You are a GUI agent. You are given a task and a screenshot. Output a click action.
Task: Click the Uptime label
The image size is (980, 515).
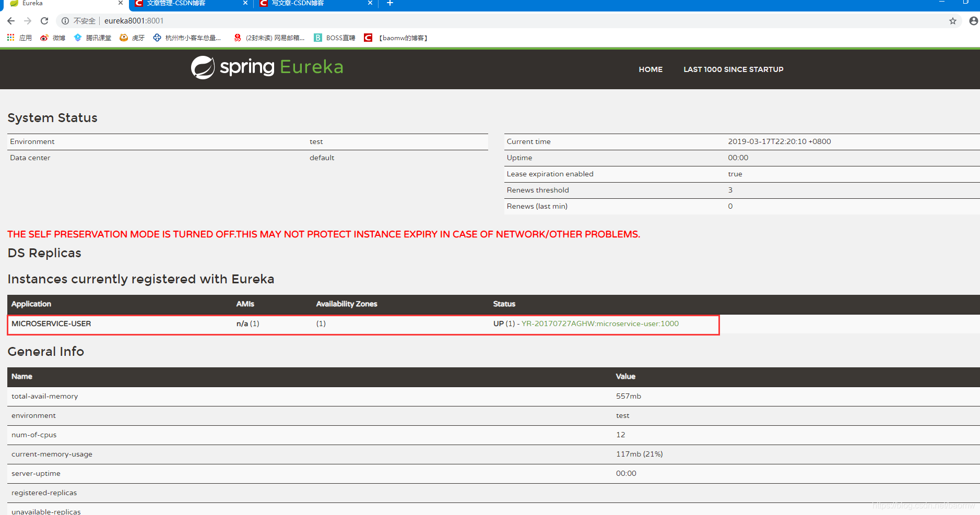(x=519, y=158)
